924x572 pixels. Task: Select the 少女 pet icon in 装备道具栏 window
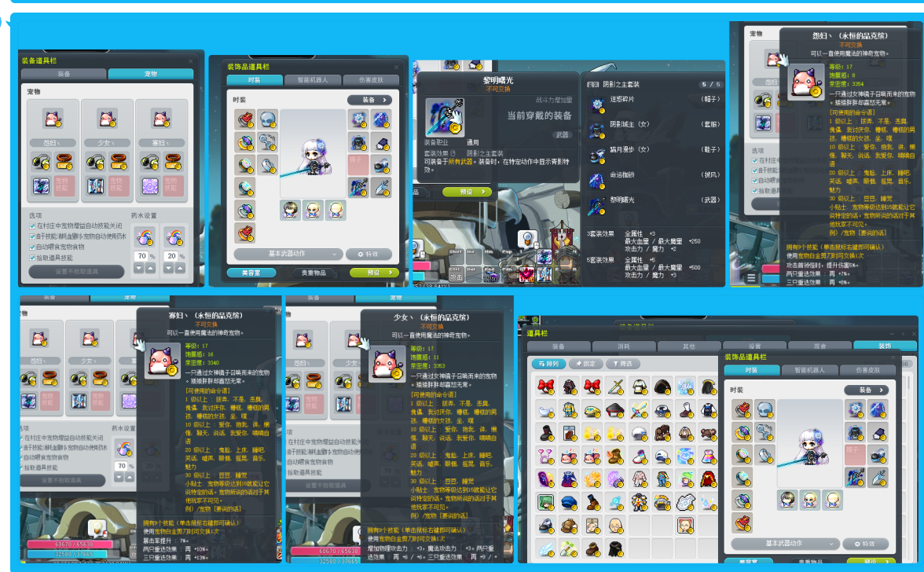pyautogui.click(x=107, y=119)
